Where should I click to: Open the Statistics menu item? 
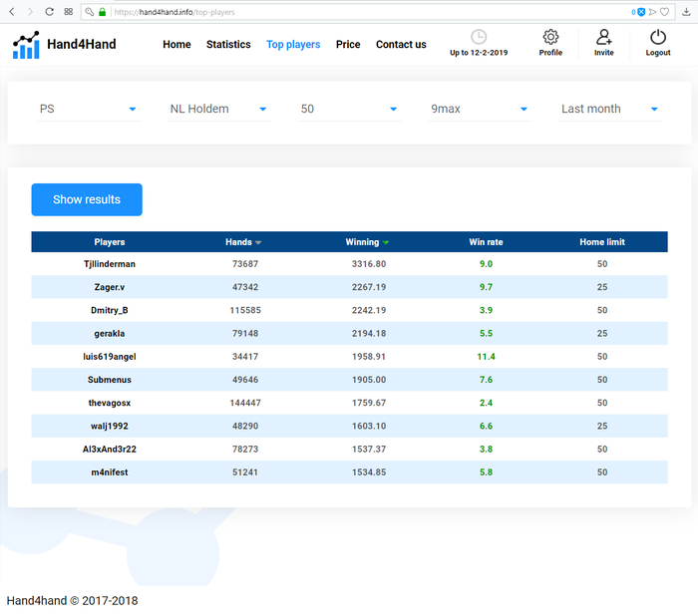tap(228, 45)
